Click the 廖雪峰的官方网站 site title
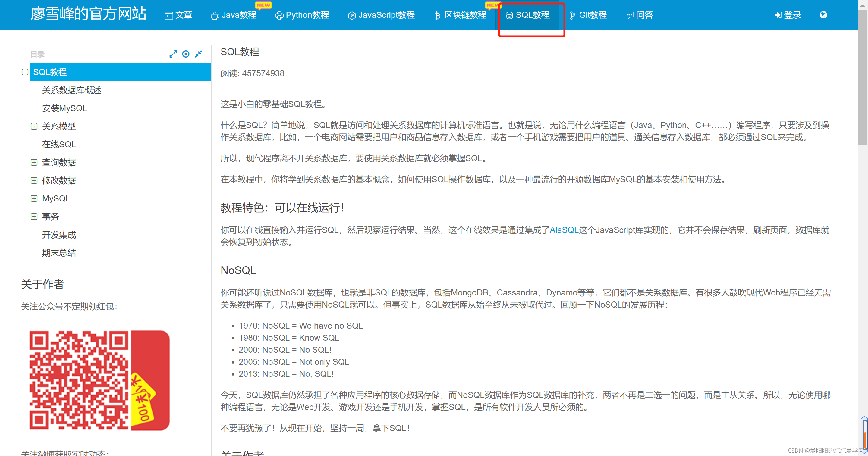Image resolution: width=868 pixels, height=456 pixels. tap(89, 14)
